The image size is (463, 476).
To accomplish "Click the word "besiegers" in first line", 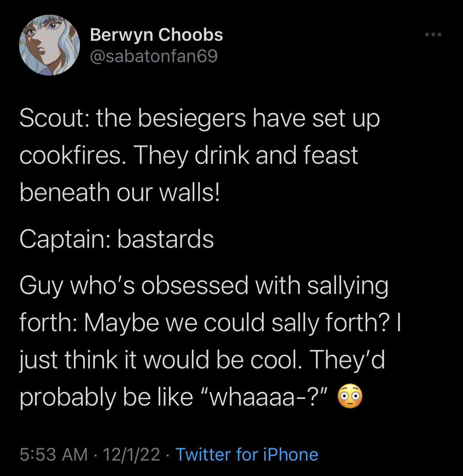I will pos(192,118).
